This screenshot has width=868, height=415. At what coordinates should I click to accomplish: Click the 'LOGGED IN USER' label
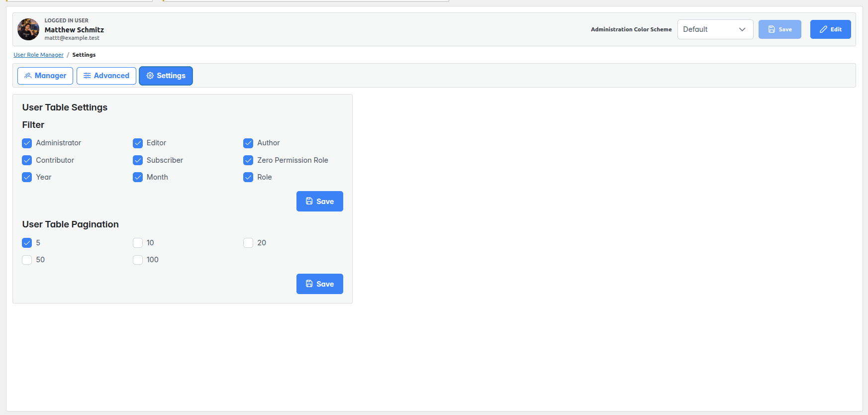tap(67, 20)
